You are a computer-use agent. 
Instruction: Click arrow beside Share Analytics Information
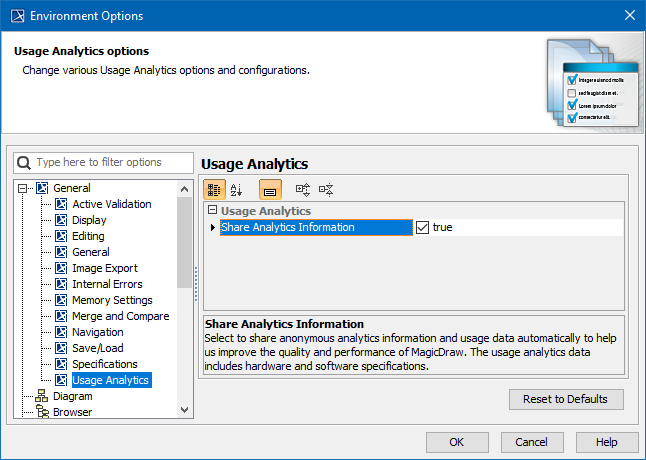212,228
